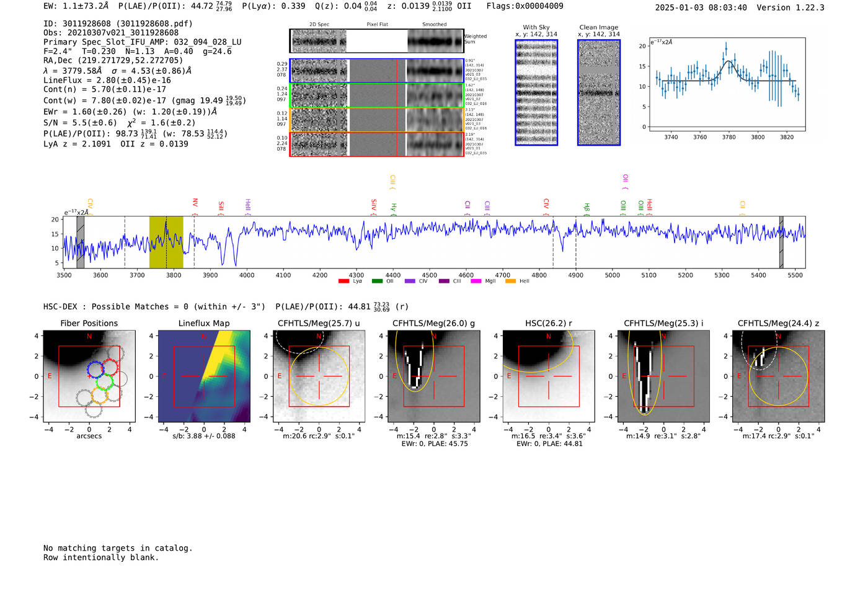The height and width of the screenshot is (591, 868).
Task: Select the Weighted Sum 2D spectrum row
Action: point(376,41)
